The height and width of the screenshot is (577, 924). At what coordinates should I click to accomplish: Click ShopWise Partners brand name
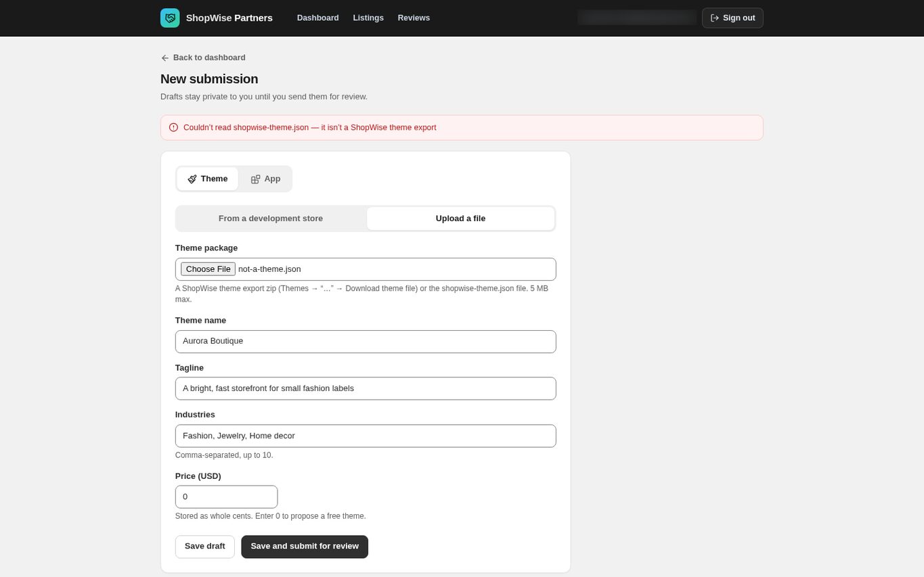[229, 18]
